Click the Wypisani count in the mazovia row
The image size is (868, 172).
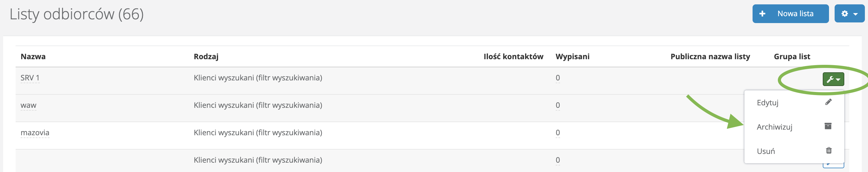[x=558, y=133]
